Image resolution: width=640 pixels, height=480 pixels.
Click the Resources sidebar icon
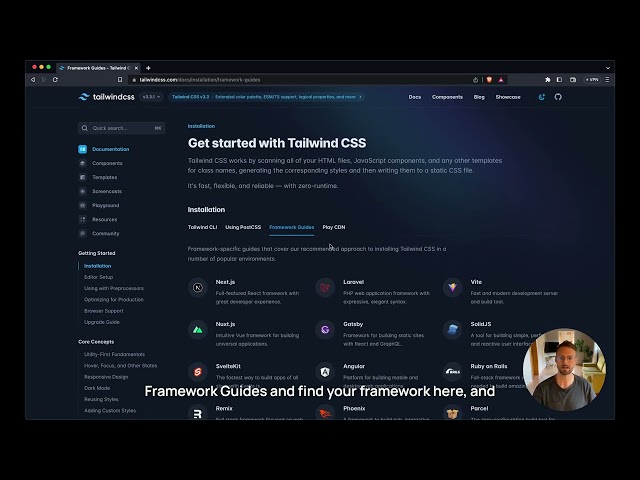tap(82, 219)
